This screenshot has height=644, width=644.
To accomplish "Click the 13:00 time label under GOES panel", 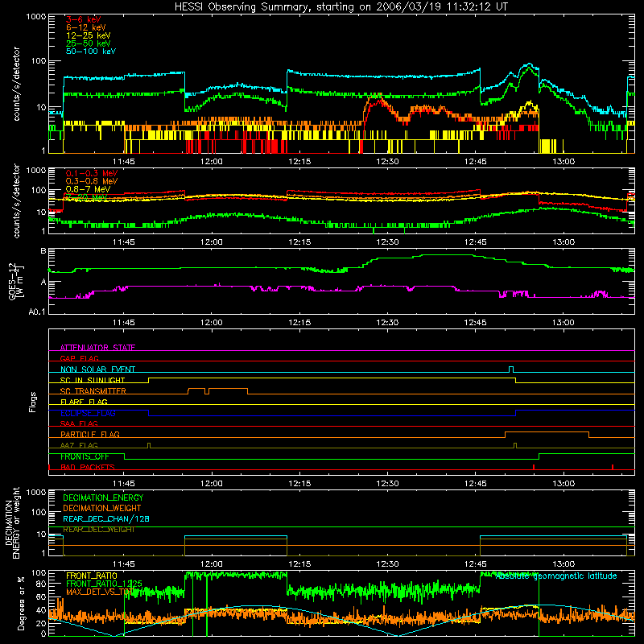I will point(563,323).
